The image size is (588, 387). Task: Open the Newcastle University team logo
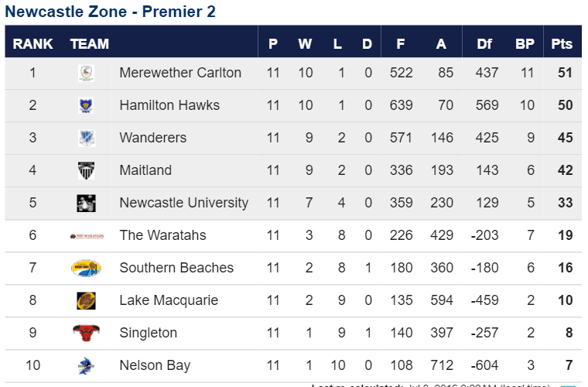pyautogui.click(x=86, y=204)
